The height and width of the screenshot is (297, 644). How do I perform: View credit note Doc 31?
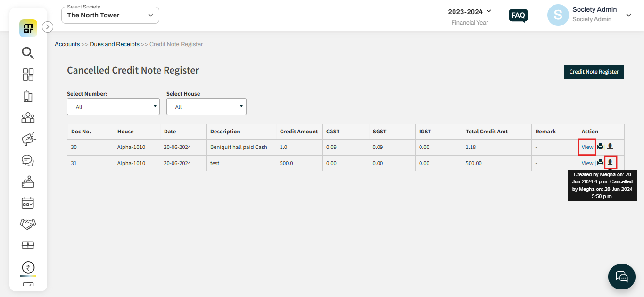point(587,163)
